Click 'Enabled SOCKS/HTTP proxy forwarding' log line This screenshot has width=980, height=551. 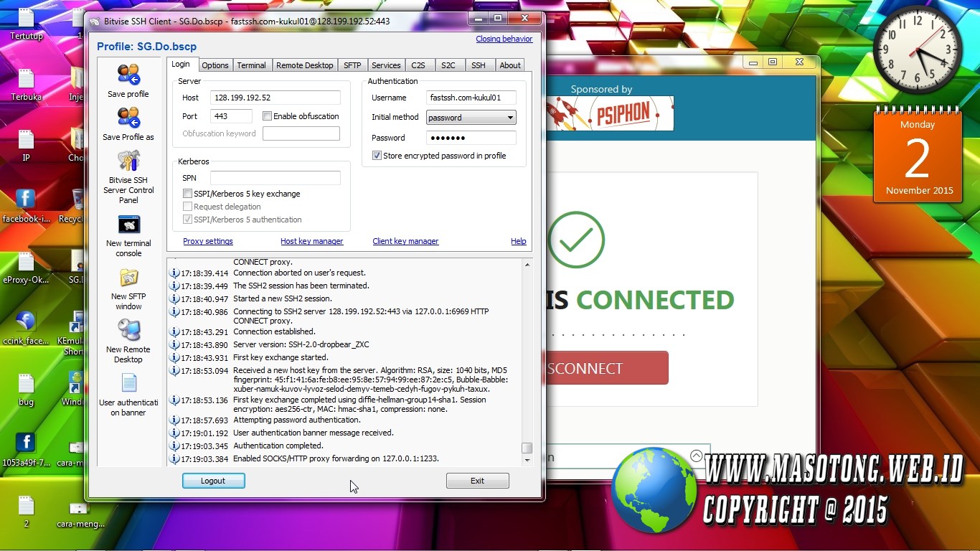(x=336, y=458)
